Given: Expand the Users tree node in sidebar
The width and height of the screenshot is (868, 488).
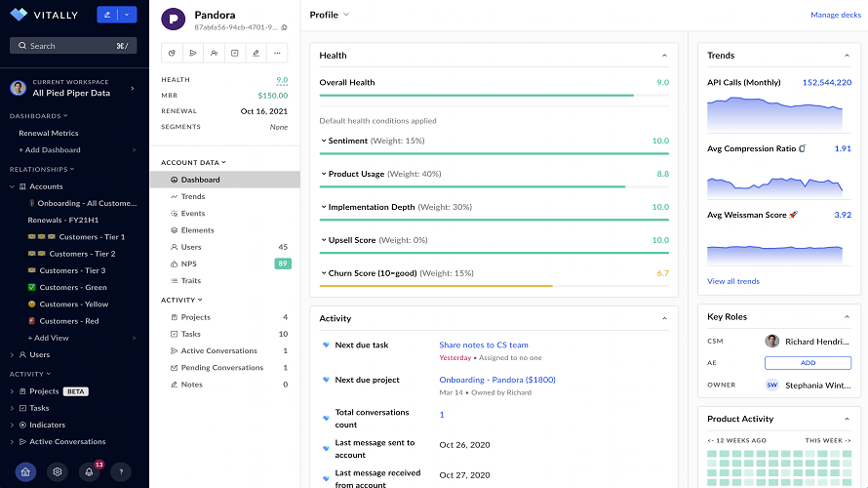Looking at the screenshot, I should click(x=12, y=355).
